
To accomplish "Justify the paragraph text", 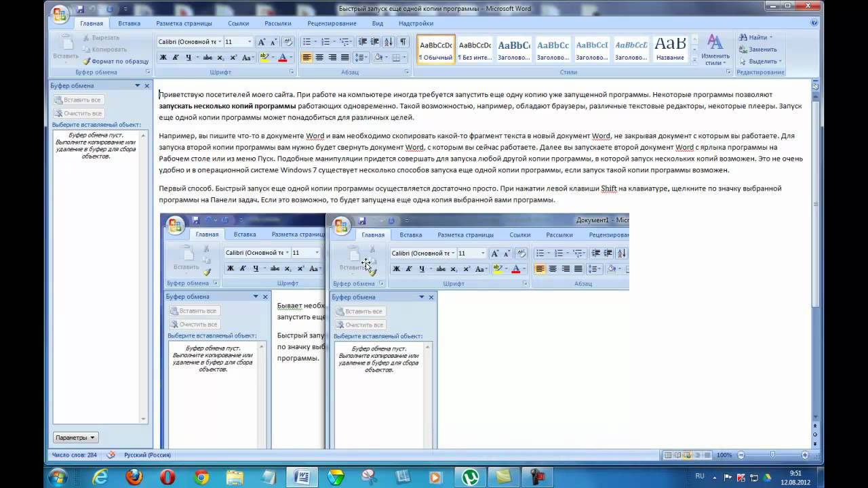I will pos(344,58).
